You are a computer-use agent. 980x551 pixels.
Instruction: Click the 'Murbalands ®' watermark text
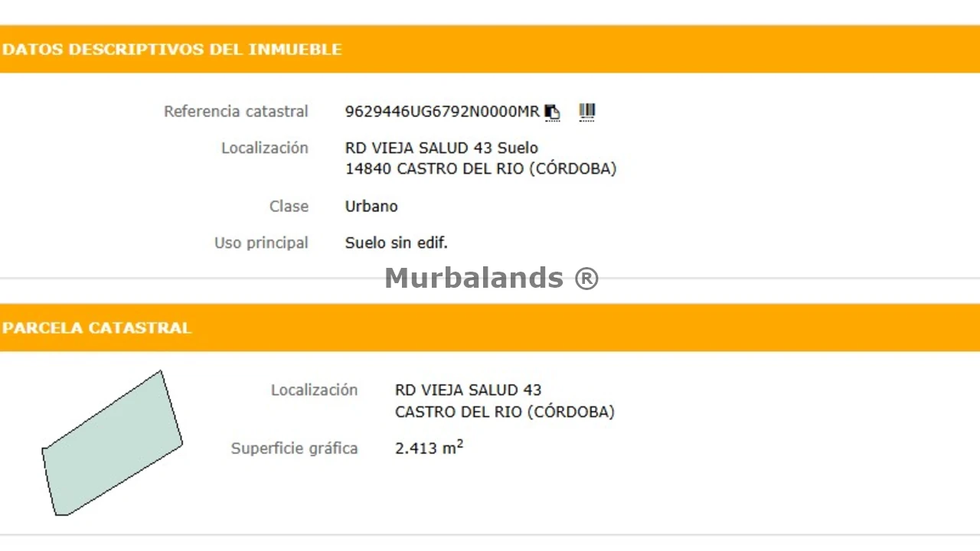[491, 278]
